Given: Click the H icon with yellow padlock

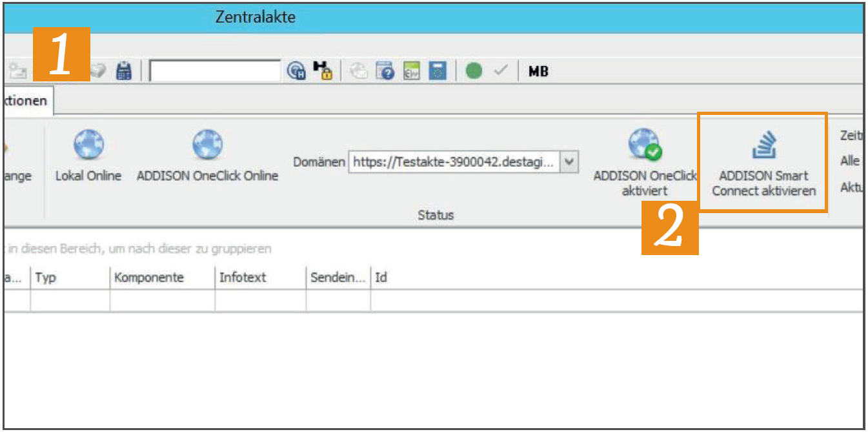Looking at the screenshot, I should click(321, 71).
